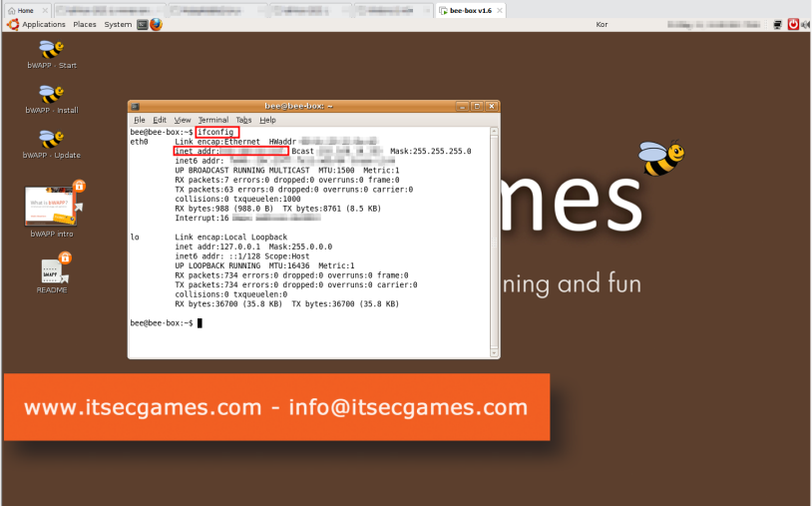Click the Ubuntu logo beside Applications

(x=13, y=24)
